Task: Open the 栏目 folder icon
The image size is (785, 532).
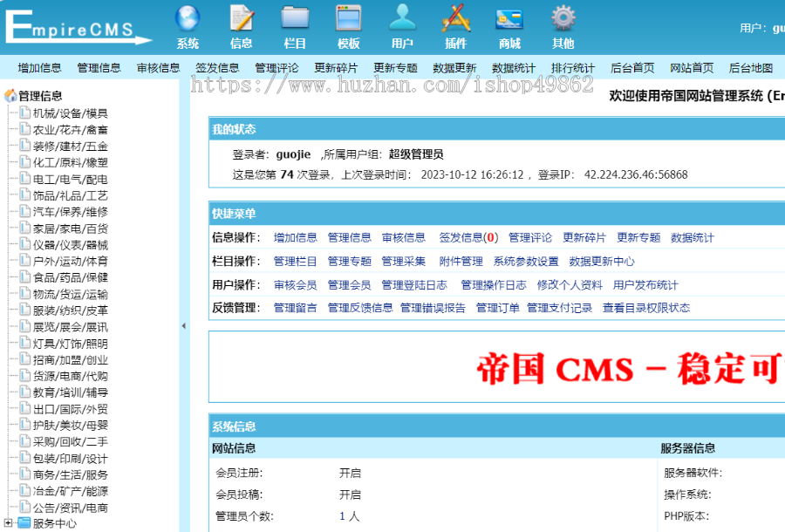Action: pos(295,18)
